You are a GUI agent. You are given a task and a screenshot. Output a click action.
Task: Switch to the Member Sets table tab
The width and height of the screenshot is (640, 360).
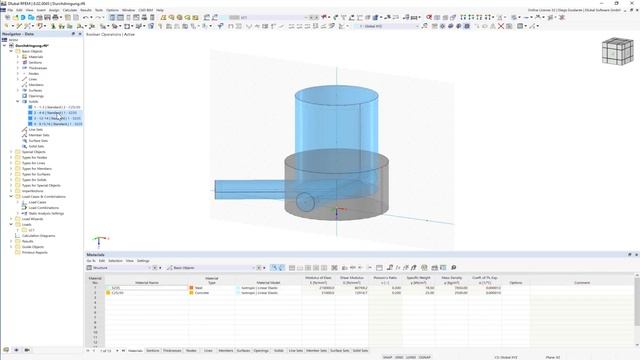[x=316, y=351]
